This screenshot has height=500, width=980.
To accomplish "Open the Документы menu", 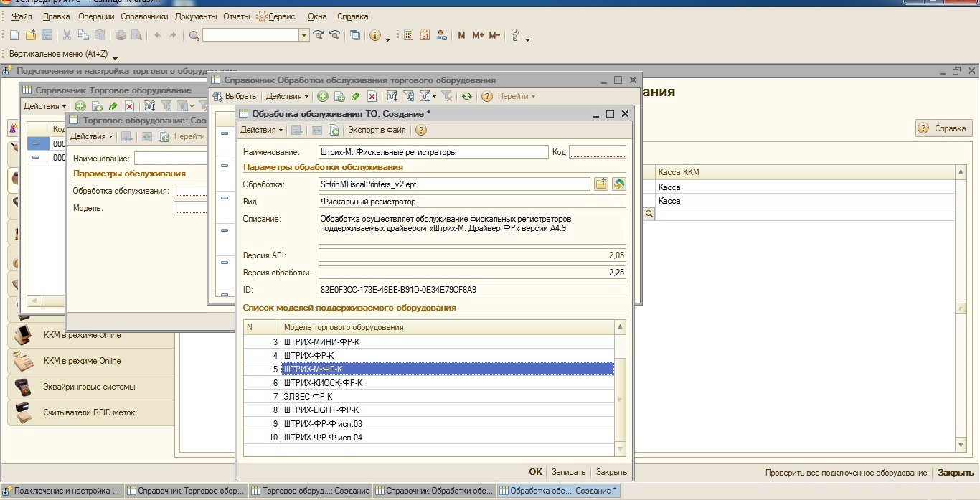I will (196, 16).
